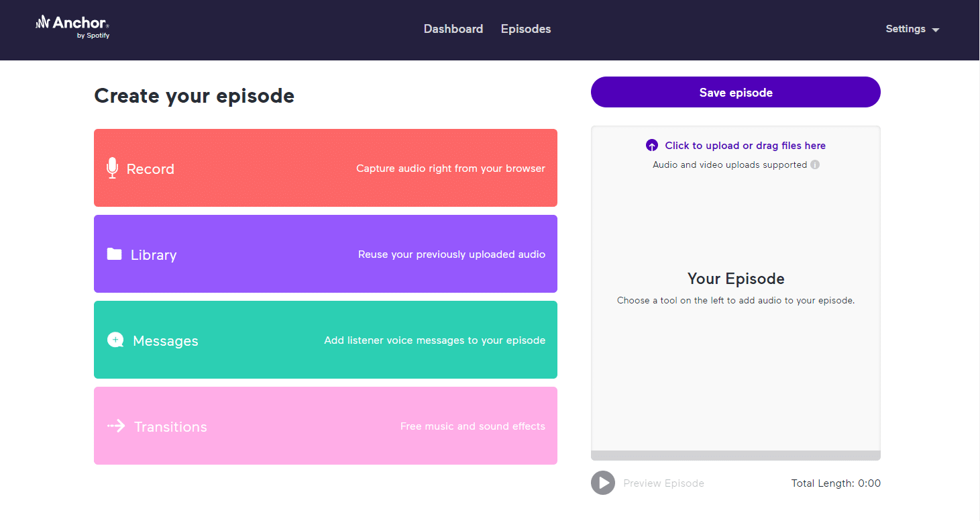
Task: Add listener voice messages to your episode
Action: pyautogui.click(x=325, y=340)
